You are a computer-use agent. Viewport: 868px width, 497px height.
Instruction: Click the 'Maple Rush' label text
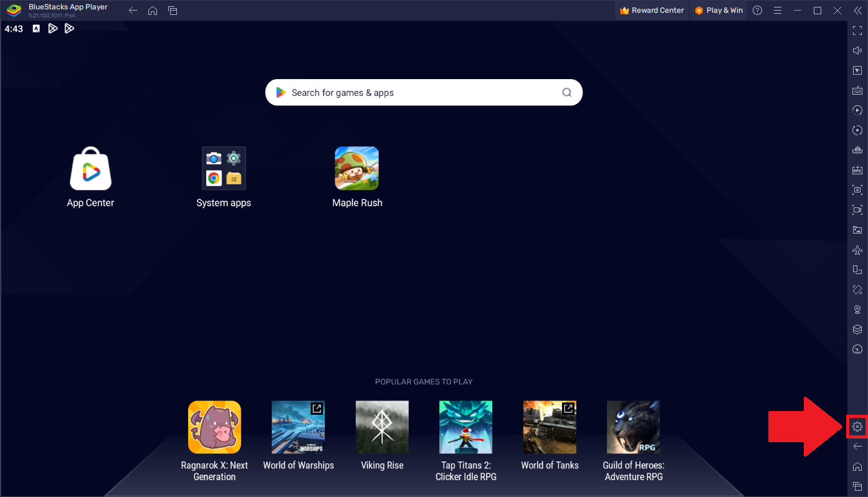[357, 202]
